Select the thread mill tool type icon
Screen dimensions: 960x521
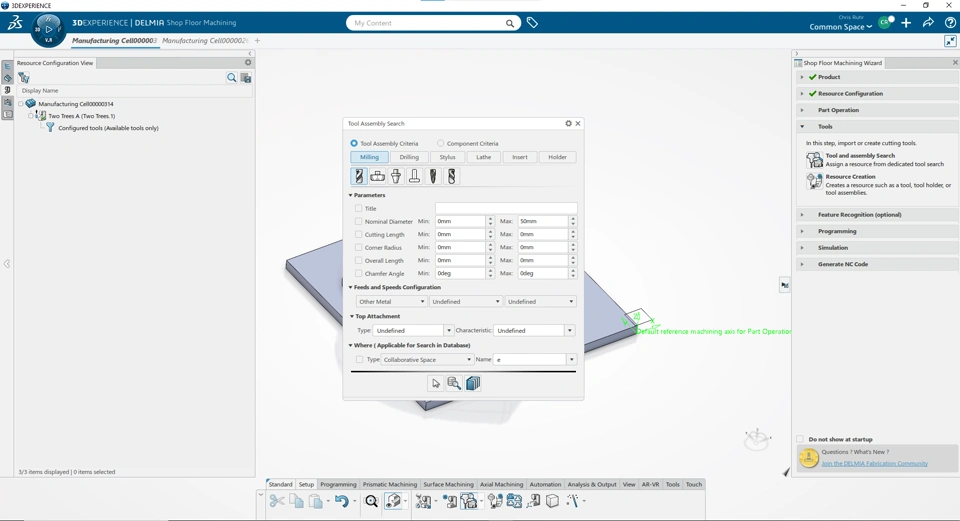(451, 176)
